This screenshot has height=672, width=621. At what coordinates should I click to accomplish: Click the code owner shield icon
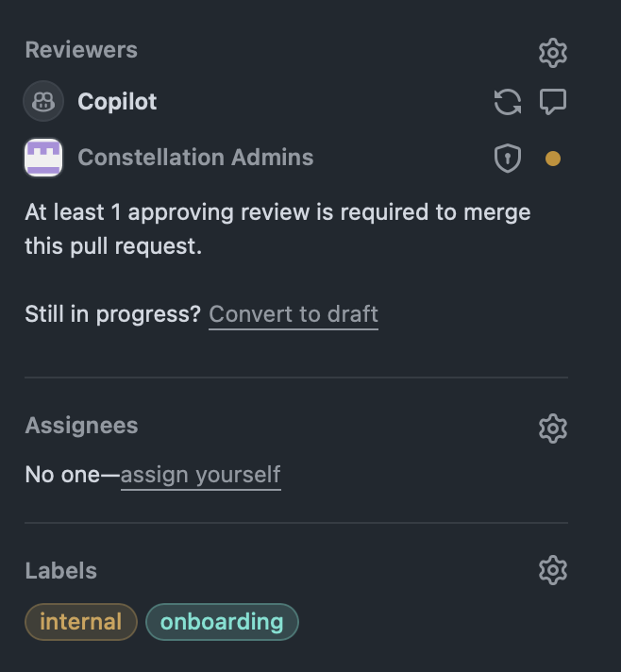click(x=508, y=159)
